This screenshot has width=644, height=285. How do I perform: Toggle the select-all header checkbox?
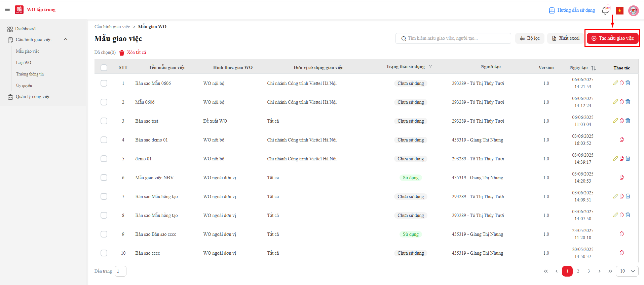[x=104, y=68]
